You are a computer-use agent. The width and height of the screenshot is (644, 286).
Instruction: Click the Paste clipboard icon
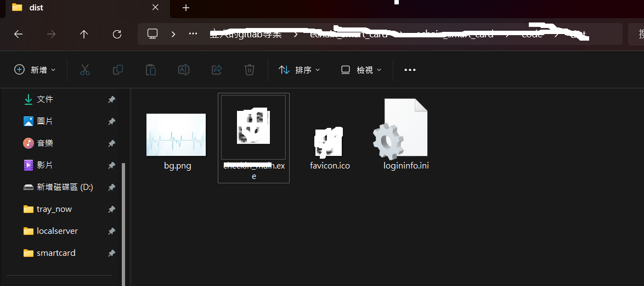[151, 70]
